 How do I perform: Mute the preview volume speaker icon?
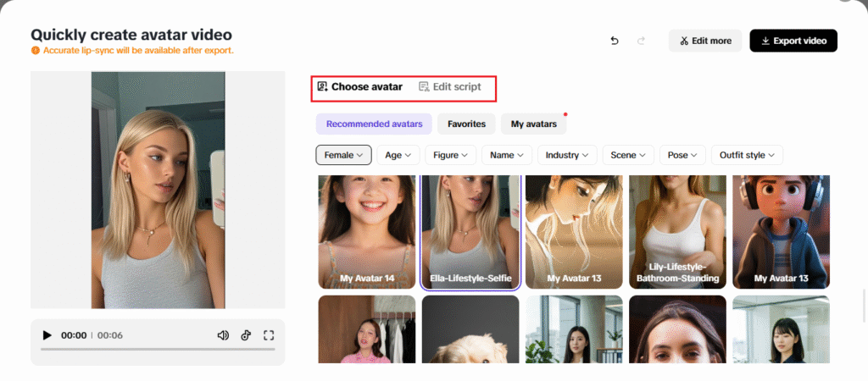click(223, 335)
